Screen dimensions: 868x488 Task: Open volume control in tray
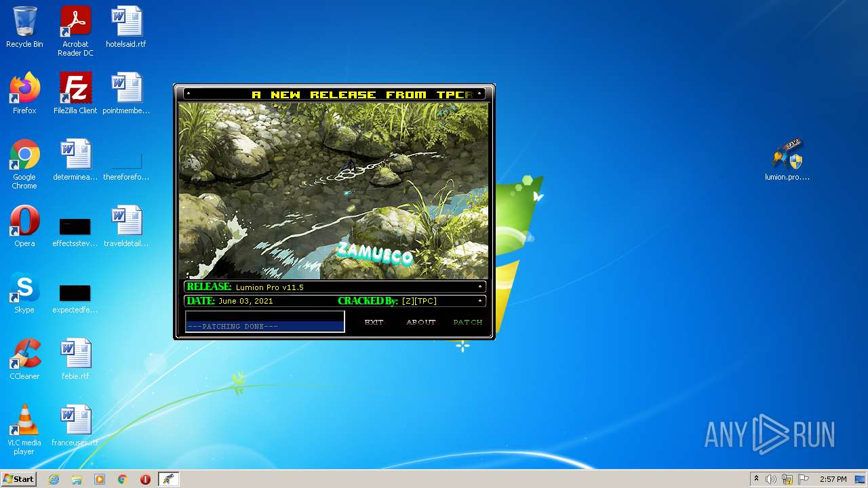[x=771, y=479]
